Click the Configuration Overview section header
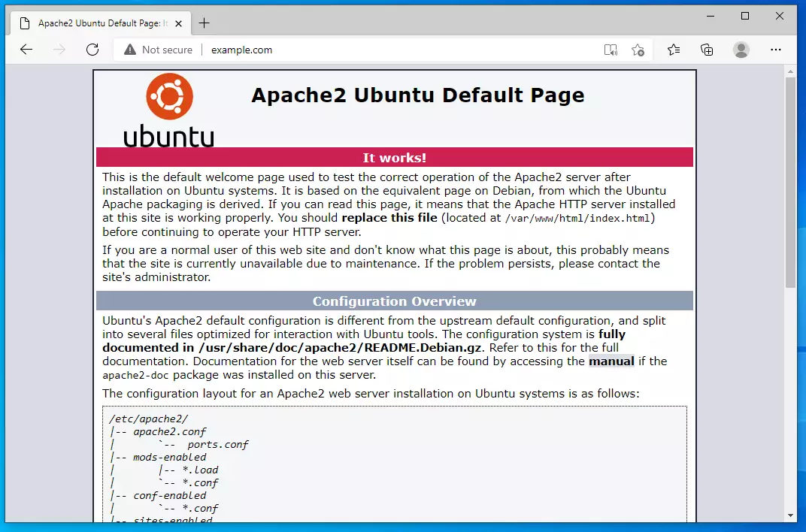The width and height of the screenshot is (806, 532). pyautogui.click(x=394, y=301)
